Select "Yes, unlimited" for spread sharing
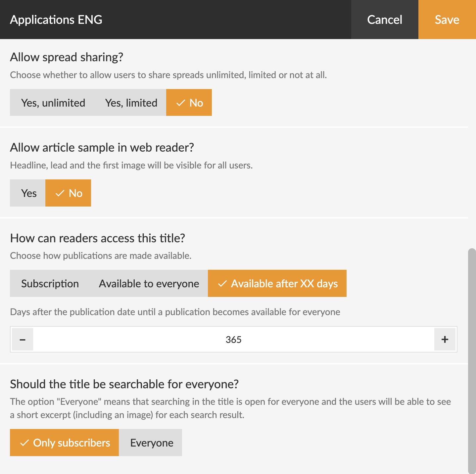This screenshot has height=474, width=476. point(53,103)
